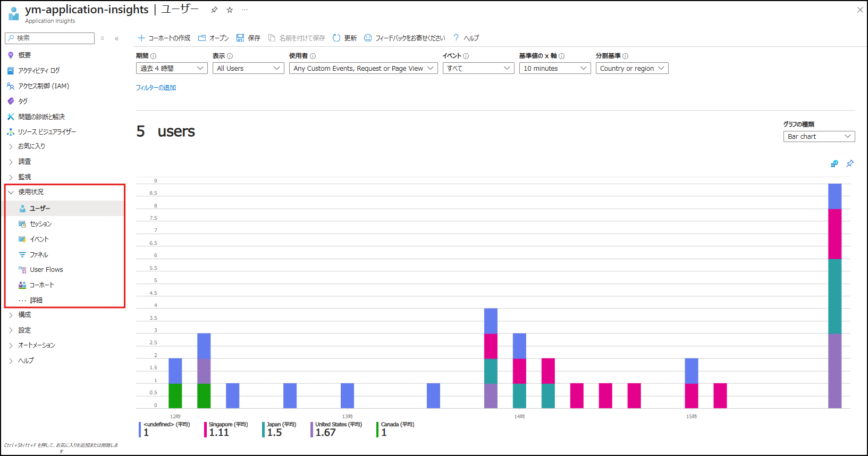Mark page as favorite with star
This screenshot has height=456, width=868.
point(230,10)
